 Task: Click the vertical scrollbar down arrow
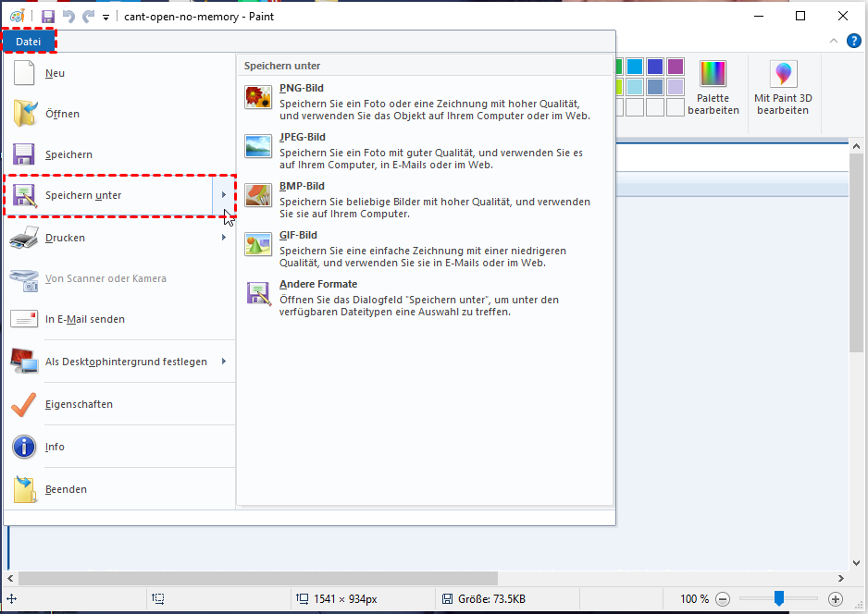(x=856, y=563)
